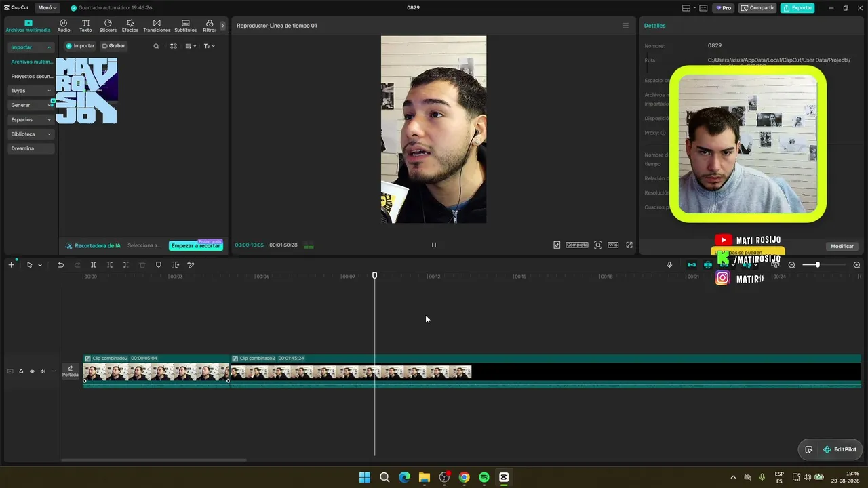868x488 pixels.
Task: Click the timeline horizontal scrollbar
Action: click(x=154, y=460)
